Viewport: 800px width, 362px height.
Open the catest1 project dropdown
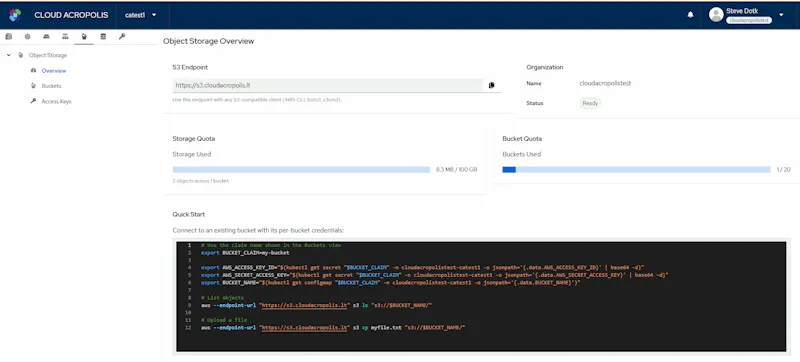click(x=140, y=15)
